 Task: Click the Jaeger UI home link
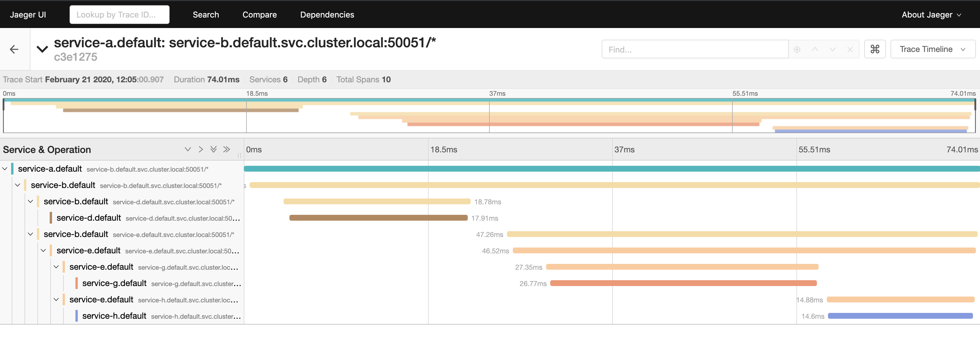point(28,15)
